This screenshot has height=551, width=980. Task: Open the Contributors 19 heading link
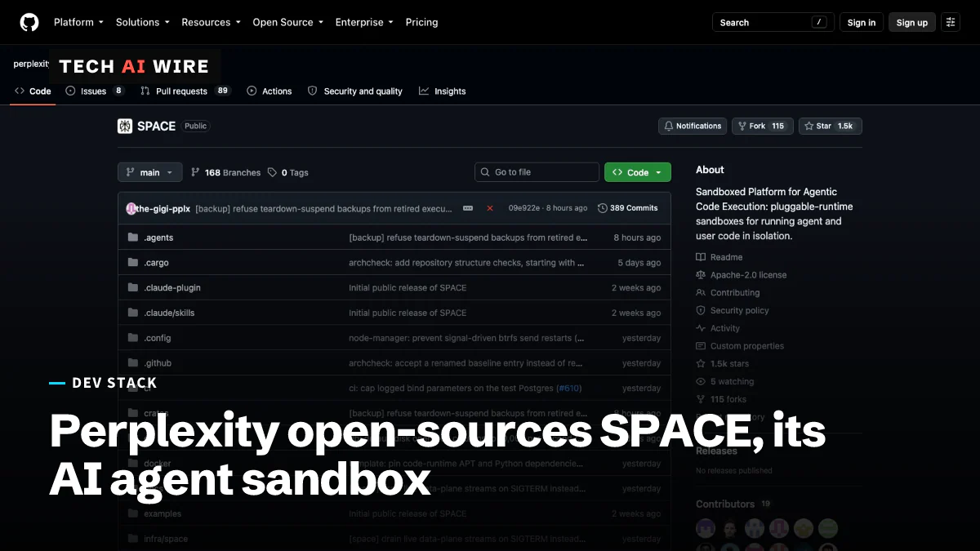point(733,504)
